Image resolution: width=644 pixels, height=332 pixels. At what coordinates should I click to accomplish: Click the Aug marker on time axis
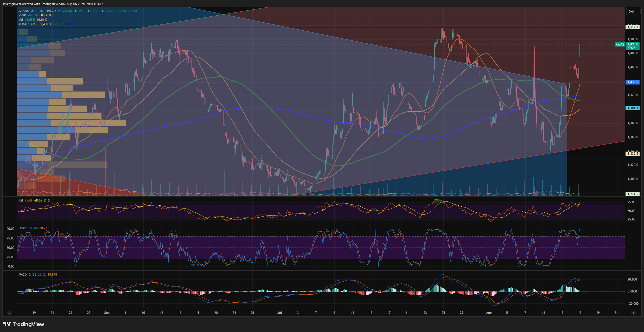tap(489, 313)
